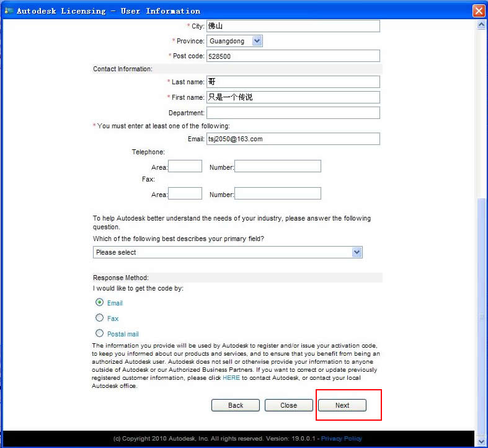This screenshot has width=488, height=448.
Task: Close the Autodesk Licensing window
Action: click(478, 11)
